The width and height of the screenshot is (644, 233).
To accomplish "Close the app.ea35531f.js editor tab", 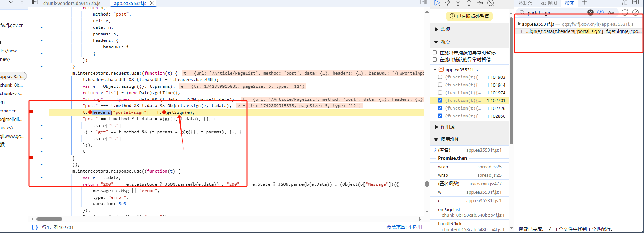I will pyautogui.click(x=152, y=3).
